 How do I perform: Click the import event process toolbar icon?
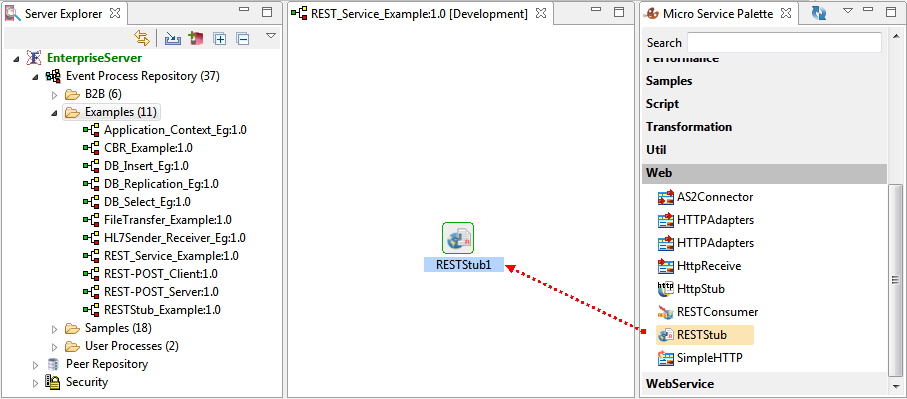[x=173, y=39]
